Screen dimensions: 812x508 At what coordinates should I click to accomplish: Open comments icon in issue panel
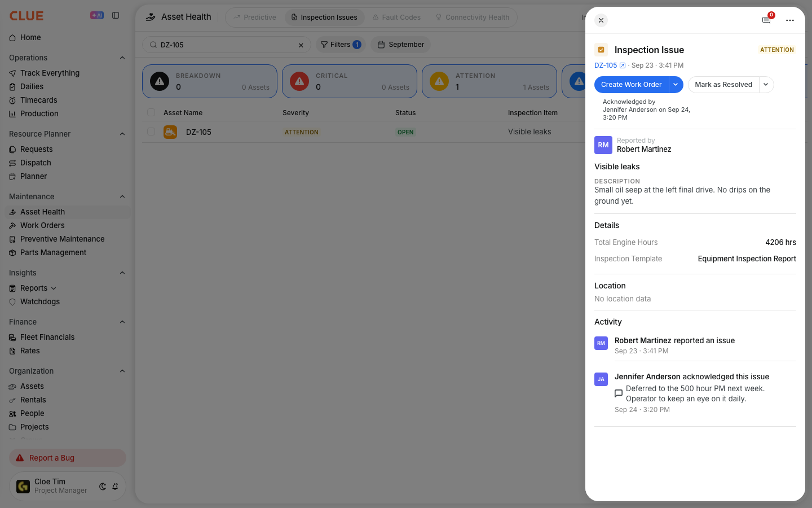[766, 20]
